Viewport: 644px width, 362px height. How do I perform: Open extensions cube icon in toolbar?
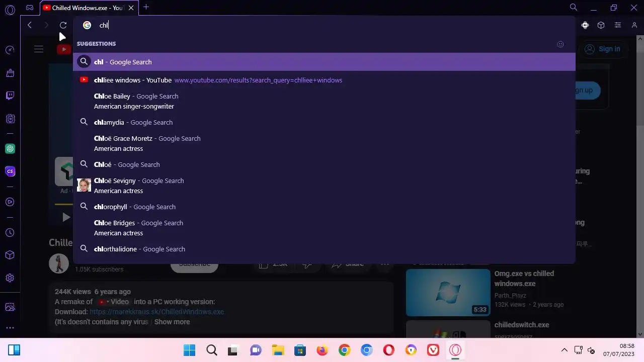click(x=601, y=25)
